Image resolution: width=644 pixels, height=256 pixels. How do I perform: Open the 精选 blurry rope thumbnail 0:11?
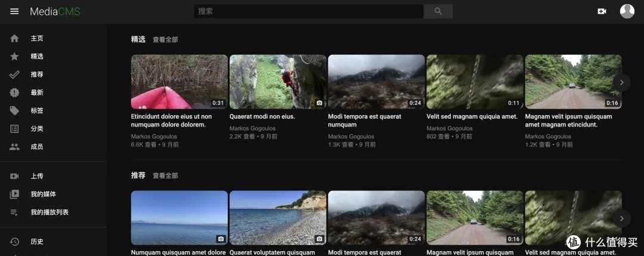(475, 82)
